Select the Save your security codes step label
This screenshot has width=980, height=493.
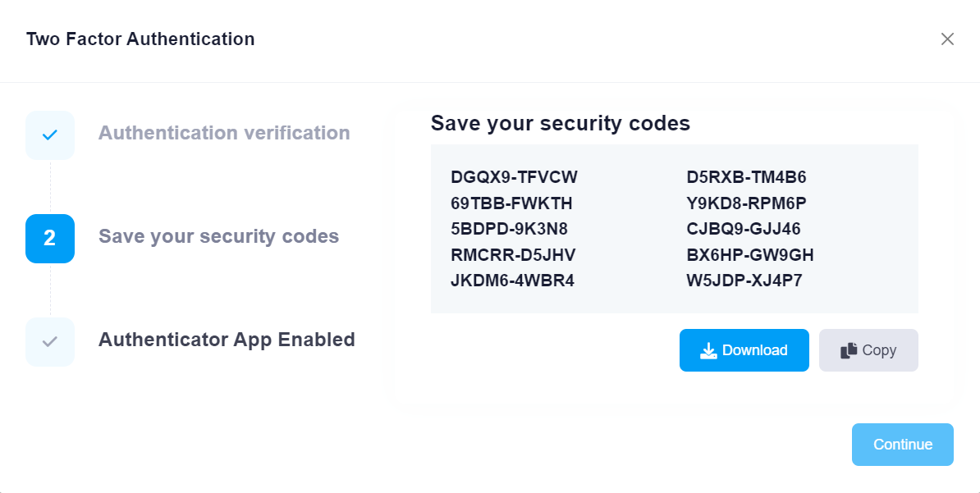218,236
